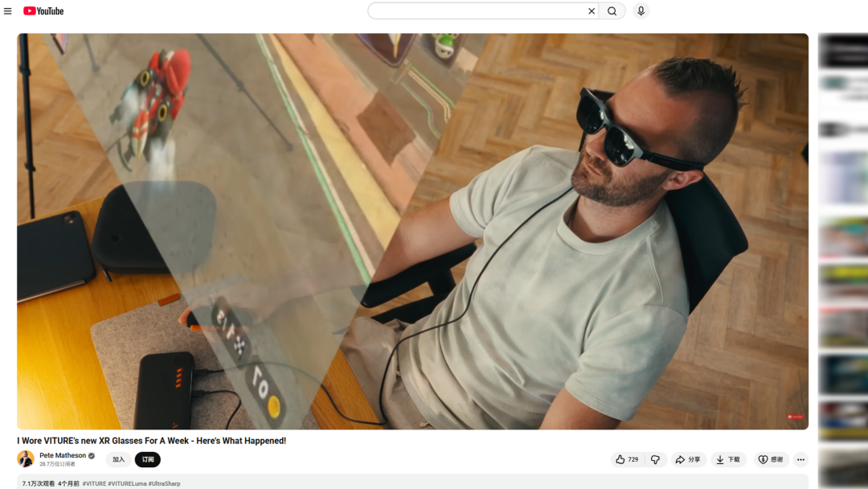Open Pete Matheson channel name link
Image resolution: width=868 pixels, height=489 pixels.
coord(63,455)
